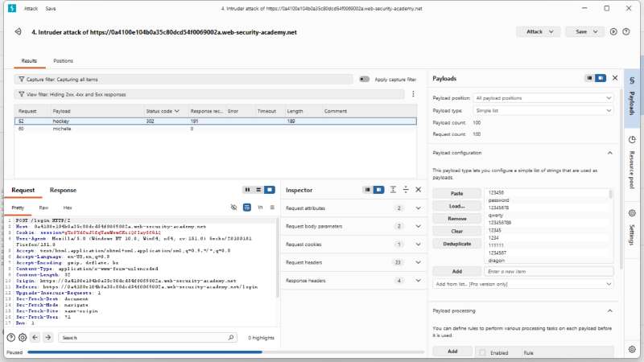This screenshot has width=644, height=362.
Task: Click the attack progress bar
Action: (226, 352)
